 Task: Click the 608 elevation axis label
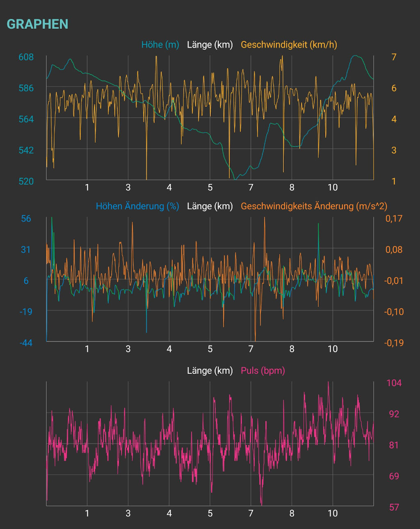tap(26, 57)
